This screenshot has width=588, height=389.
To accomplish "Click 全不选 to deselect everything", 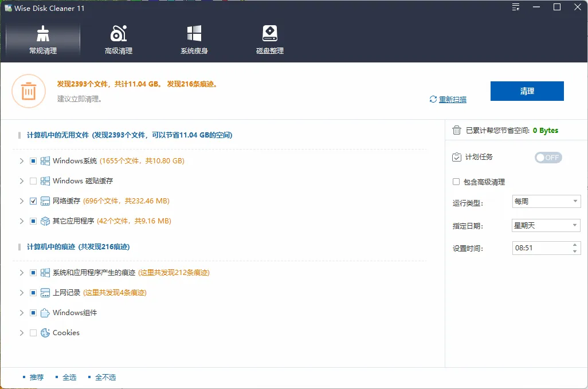I will 105,377.
